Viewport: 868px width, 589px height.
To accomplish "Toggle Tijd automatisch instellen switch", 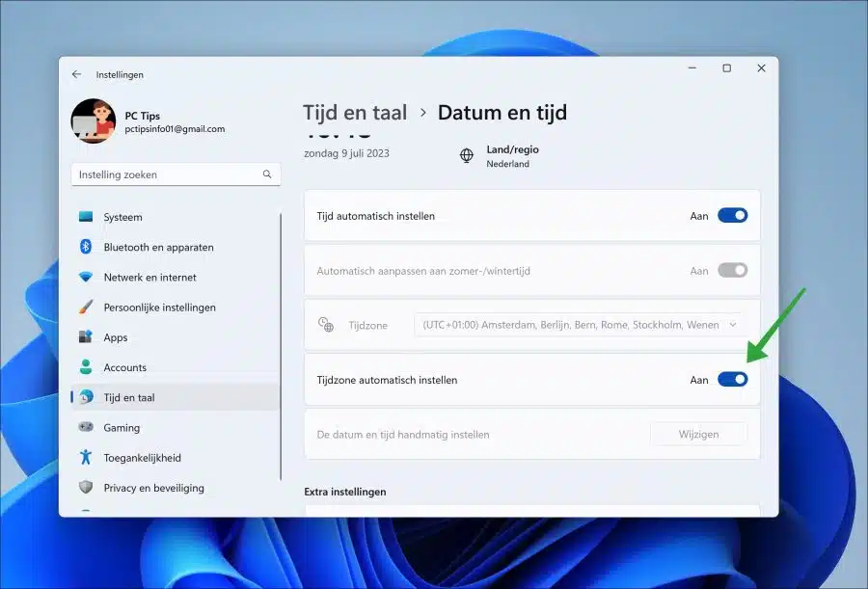I will coord(732,215).
